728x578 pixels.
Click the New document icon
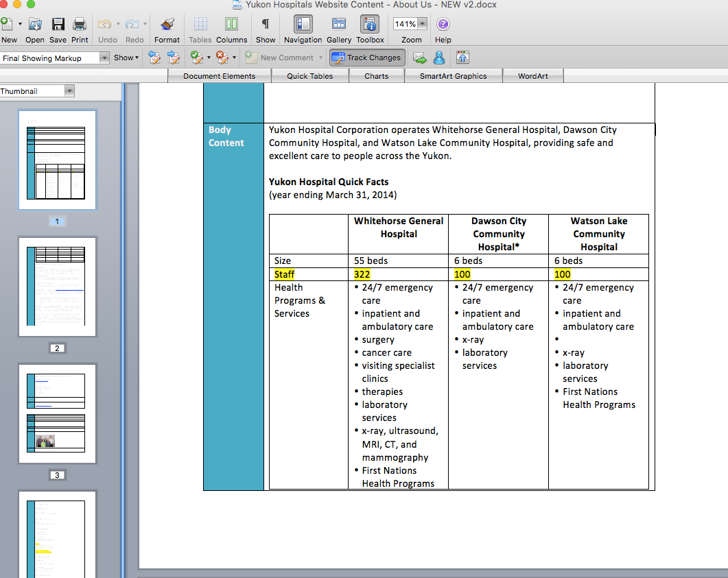pos(6,24)
